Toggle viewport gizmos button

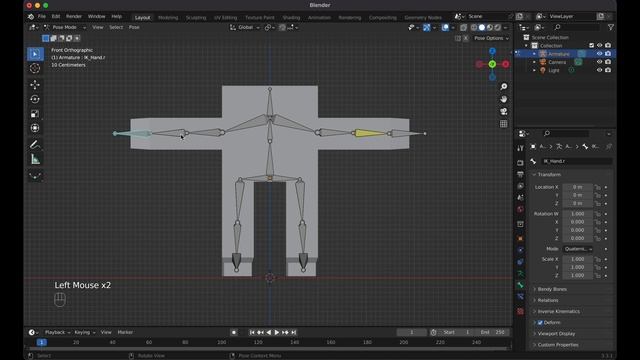click(427, 27)
